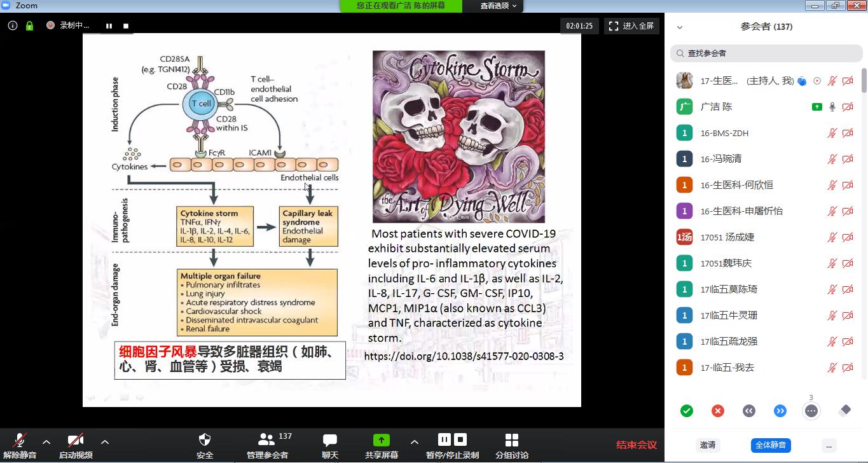Click the Zoom title bar app icon

(6, 6)
